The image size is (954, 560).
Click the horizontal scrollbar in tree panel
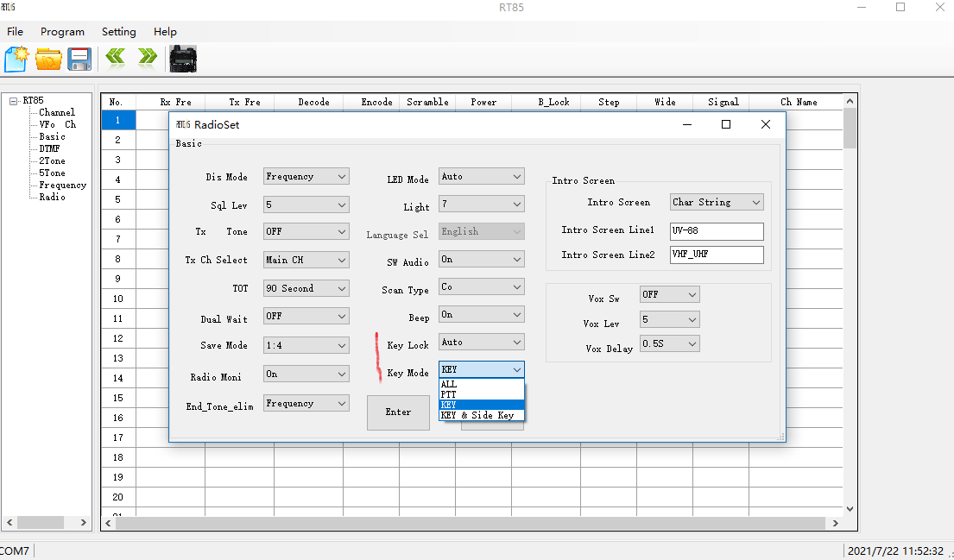tap(41, 522)
